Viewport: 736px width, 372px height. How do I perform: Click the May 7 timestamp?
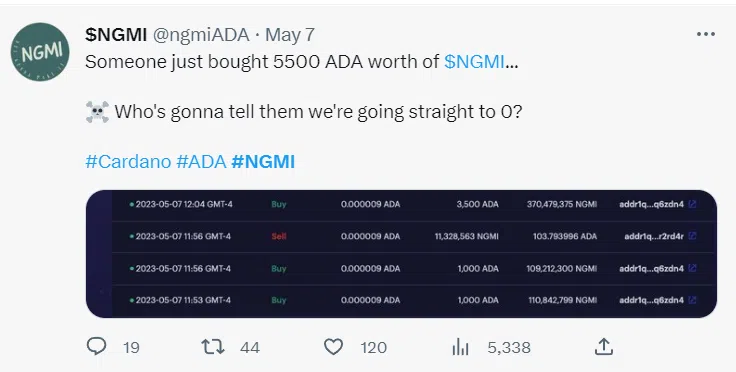coord(290,35)
